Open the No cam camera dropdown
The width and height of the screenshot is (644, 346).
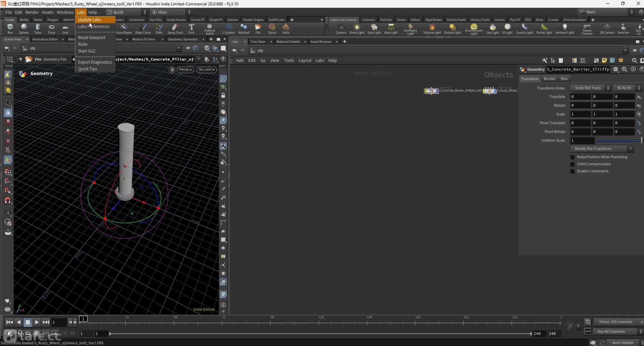click(x=207, y=70)
